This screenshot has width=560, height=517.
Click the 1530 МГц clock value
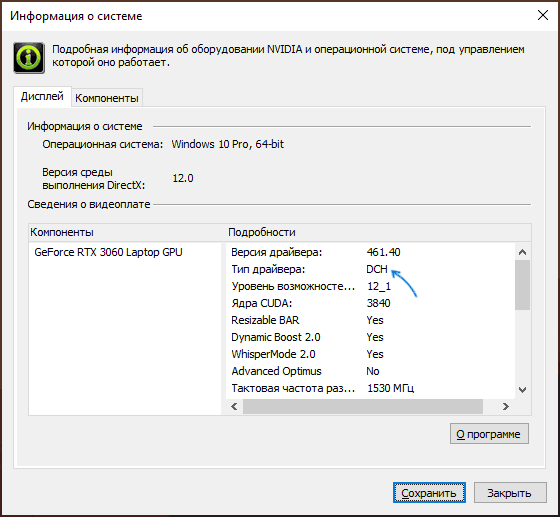point(391,388)
